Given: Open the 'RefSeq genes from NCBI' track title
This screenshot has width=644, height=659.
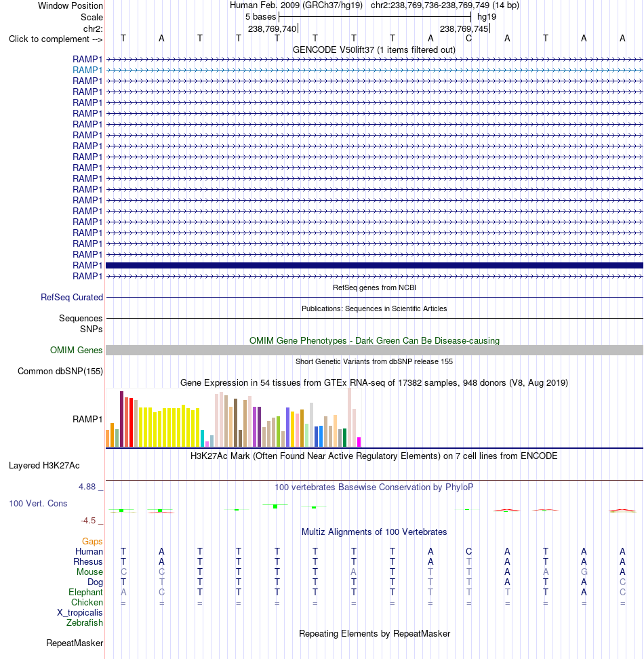Looking at the screenshot, I should pyautogui.click(x=374, y=287).
